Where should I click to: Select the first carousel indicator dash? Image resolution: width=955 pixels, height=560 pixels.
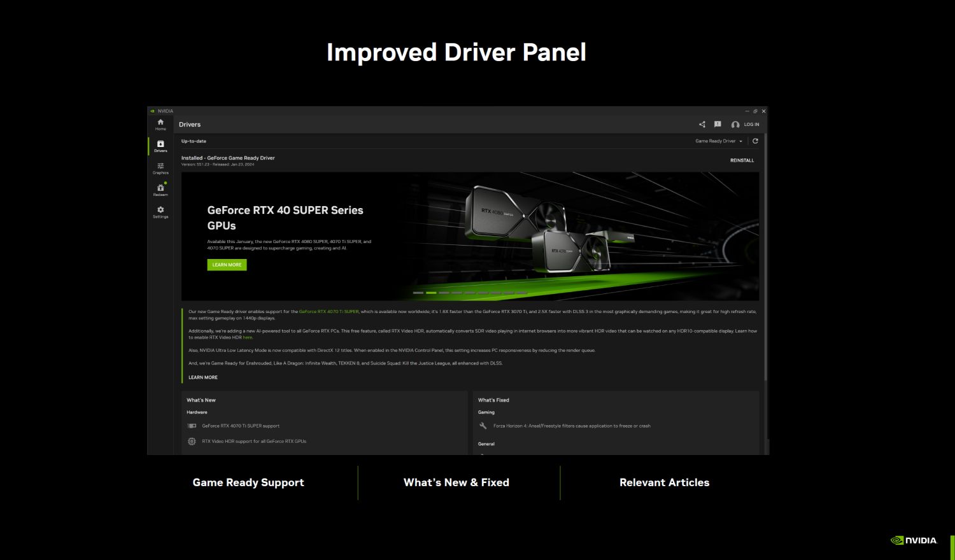(x=418, y=293)
